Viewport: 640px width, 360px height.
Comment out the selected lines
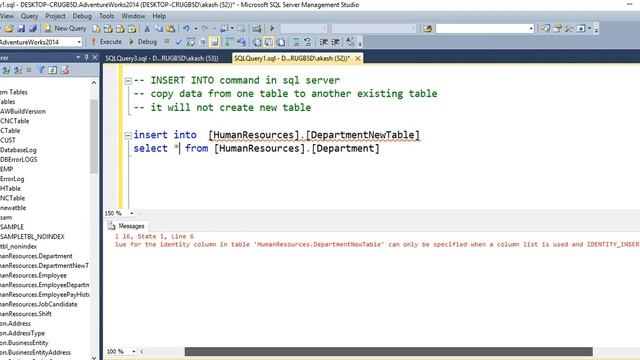pos(296,42)
